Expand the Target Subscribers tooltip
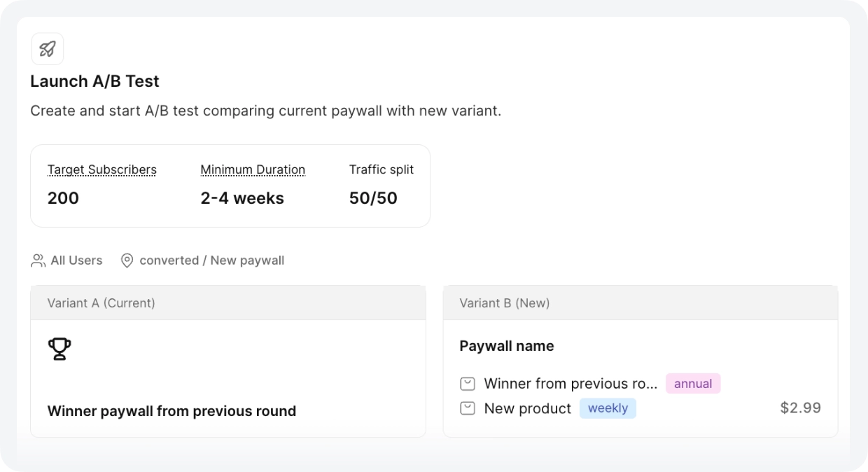This screenshot has height=472, width=868. [101, 169]
